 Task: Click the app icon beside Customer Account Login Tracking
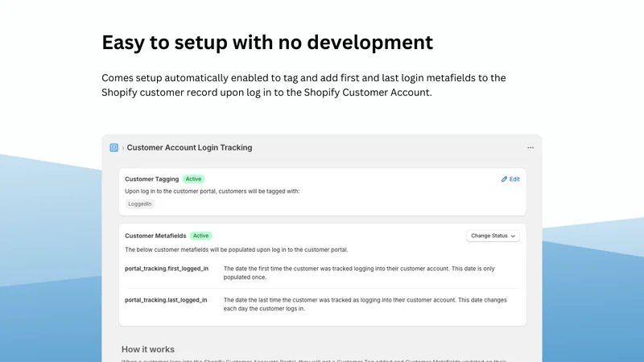(114, 148)
